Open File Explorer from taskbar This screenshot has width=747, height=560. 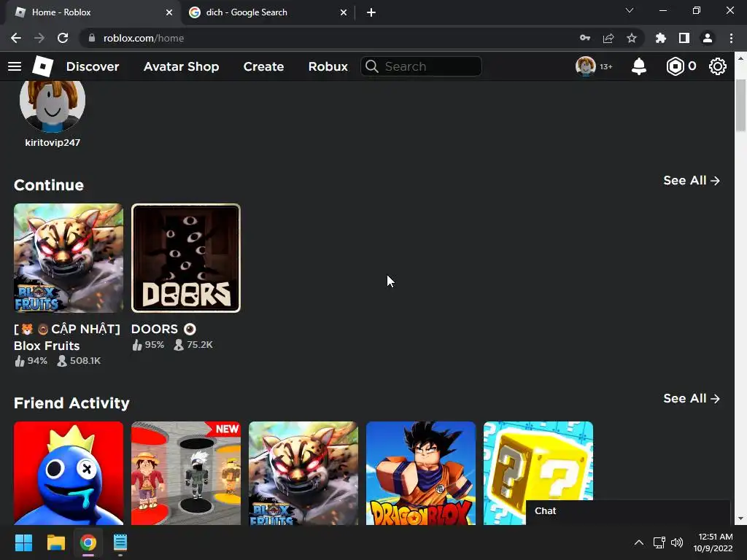coord(55,542)
